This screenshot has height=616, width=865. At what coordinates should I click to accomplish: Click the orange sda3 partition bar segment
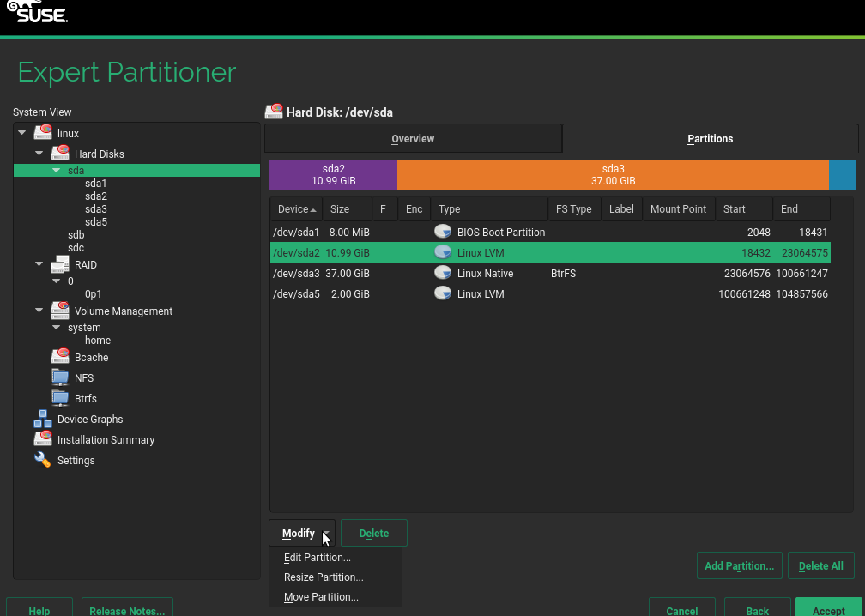click(613, 175)
